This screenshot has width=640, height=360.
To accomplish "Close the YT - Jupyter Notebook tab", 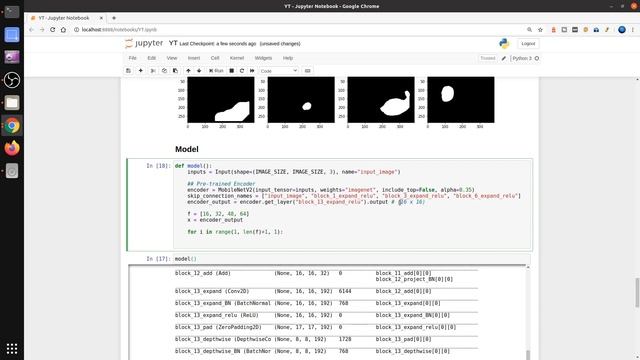I will tap(101, 18).
